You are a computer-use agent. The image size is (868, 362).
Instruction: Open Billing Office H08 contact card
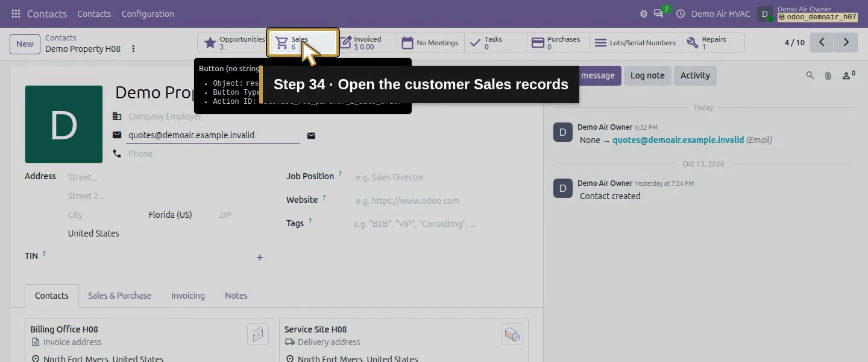coord(149,341)
